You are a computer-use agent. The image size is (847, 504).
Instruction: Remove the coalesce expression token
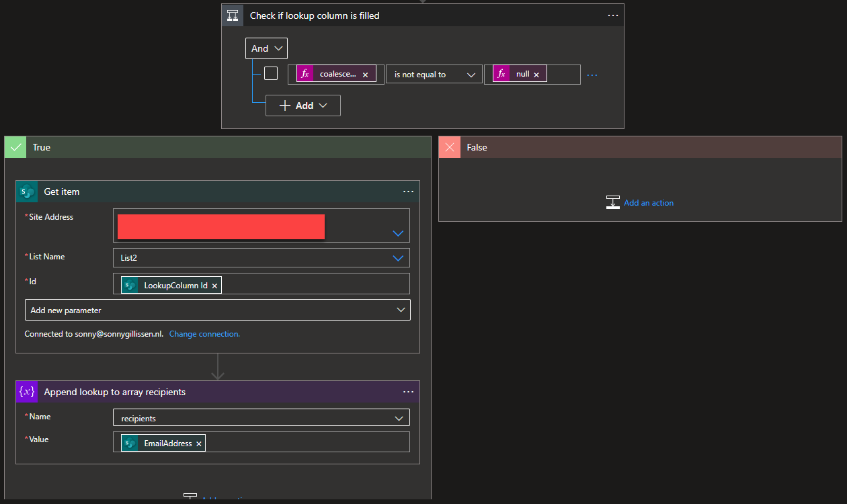point(365,75)
